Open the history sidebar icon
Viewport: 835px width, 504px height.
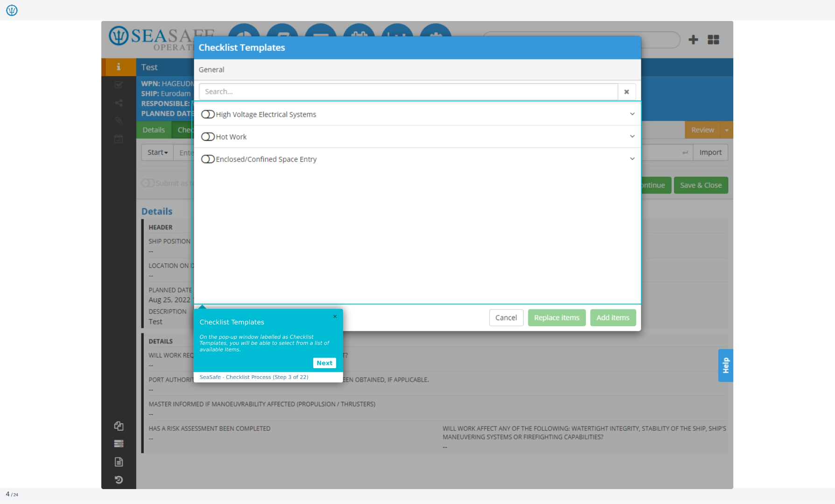tap(119, 480)
